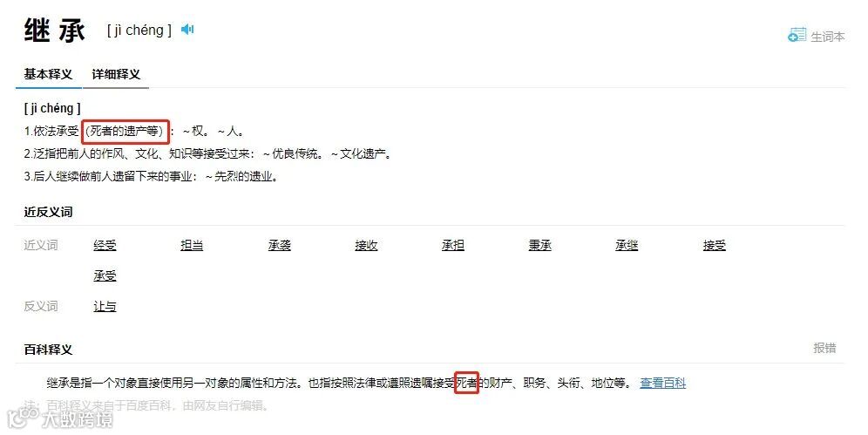
Task: Click the 近反义词 section heading
Action: tap(48, 212)
